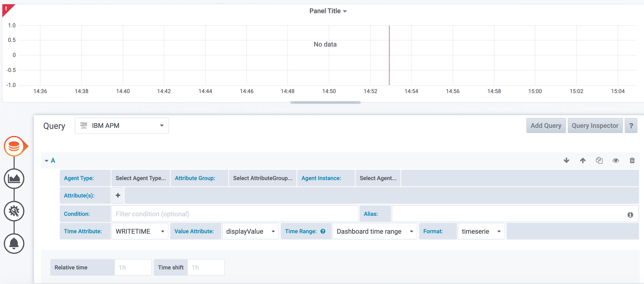The height and width of the screenshot is (284, 644).
Task: Click the Filter condition input field
Action: click(x=235, y=214)
